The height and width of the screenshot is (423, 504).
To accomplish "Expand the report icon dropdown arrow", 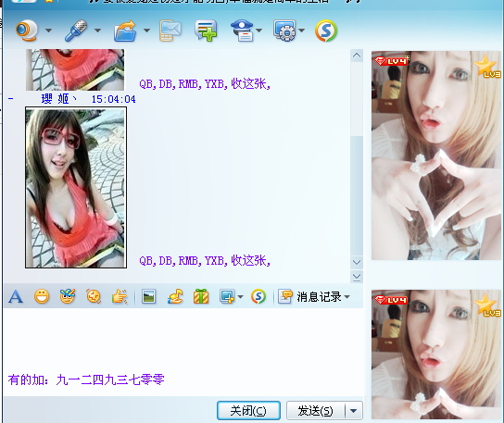I will click(259, 31).
